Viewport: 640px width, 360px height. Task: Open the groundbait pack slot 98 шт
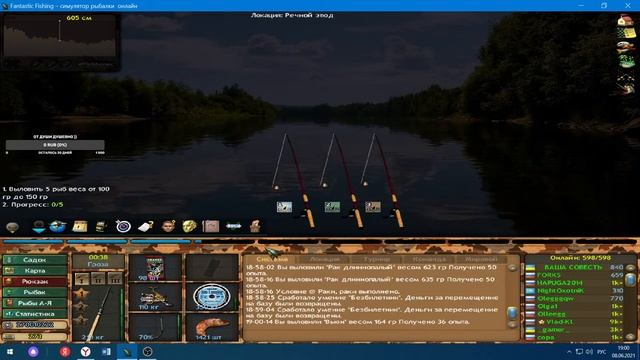[155, 268]
